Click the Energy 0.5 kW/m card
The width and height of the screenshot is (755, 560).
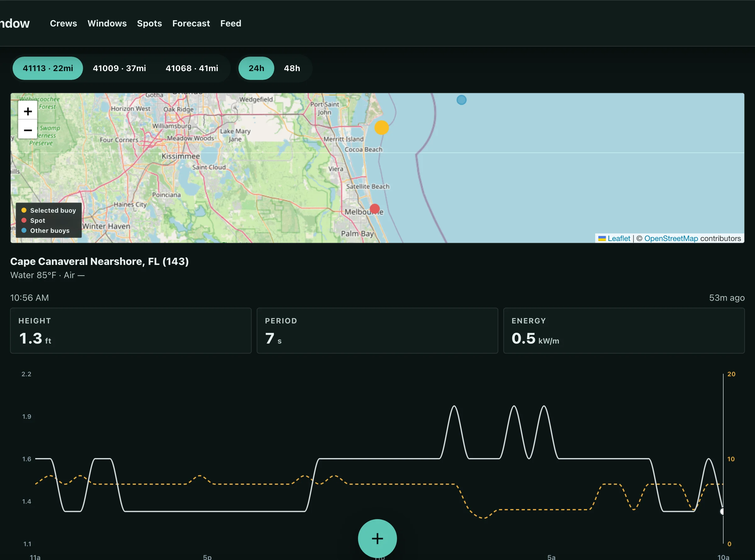(624, 331)
